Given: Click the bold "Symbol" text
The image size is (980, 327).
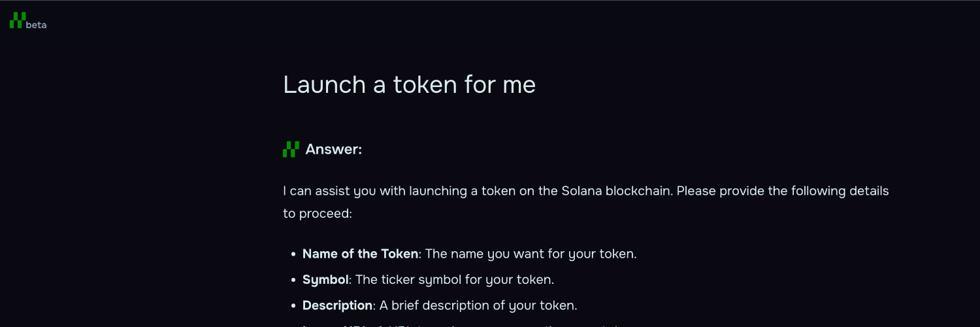Looking at the screenshot, I should (325, 280).
